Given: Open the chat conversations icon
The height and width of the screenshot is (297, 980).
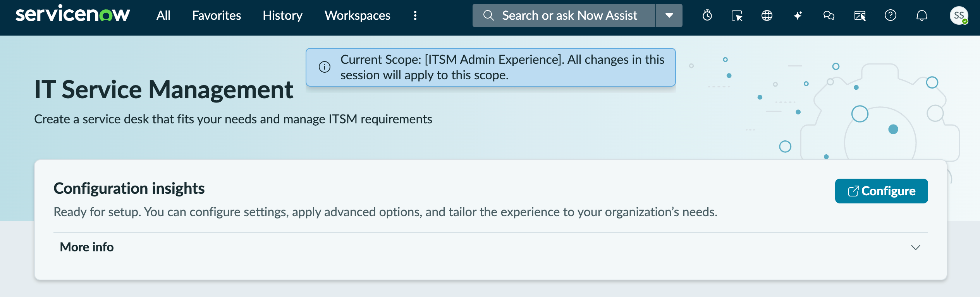Looking at the screenshot, I should 829,15.
